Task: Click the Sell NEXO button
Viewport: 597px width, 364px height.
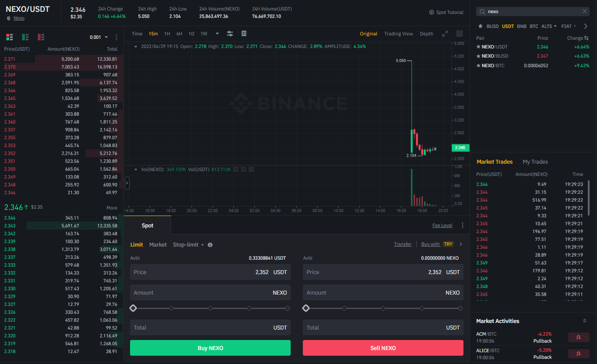Action: (383, 348)
